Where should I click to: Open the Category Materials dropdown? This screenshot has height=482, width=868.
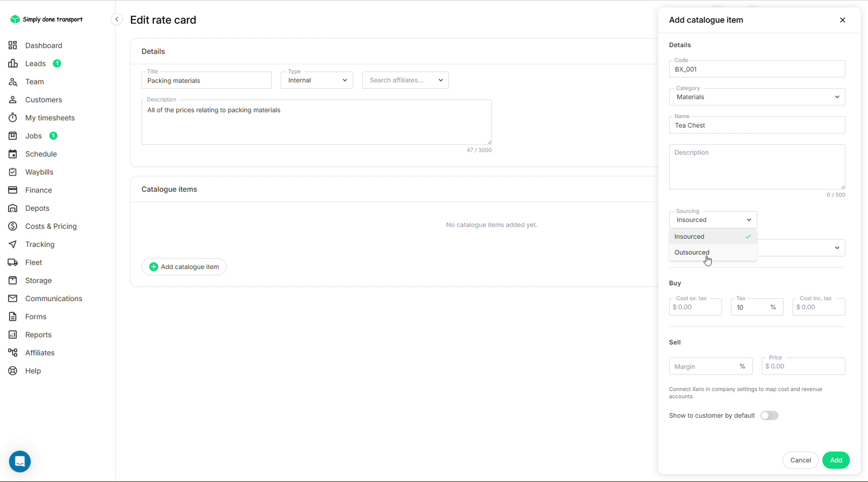(757, 97)
